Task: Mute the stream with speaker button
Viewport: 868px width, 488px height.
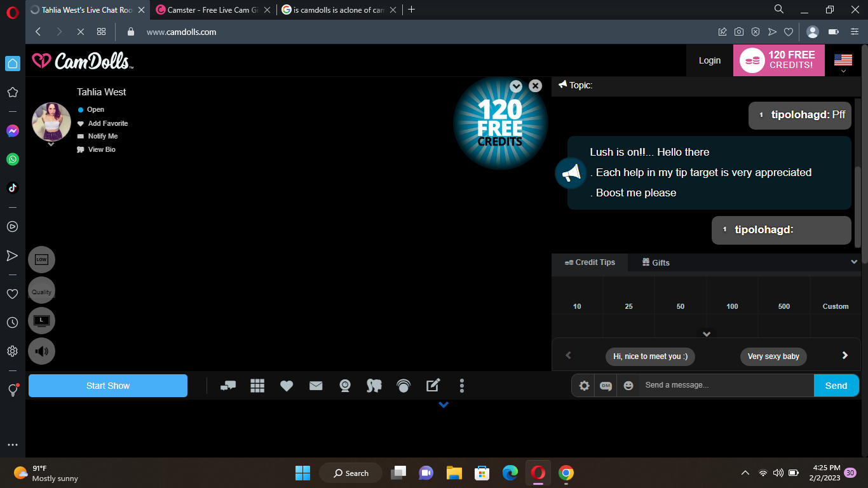Action: [x=41, y=351]
